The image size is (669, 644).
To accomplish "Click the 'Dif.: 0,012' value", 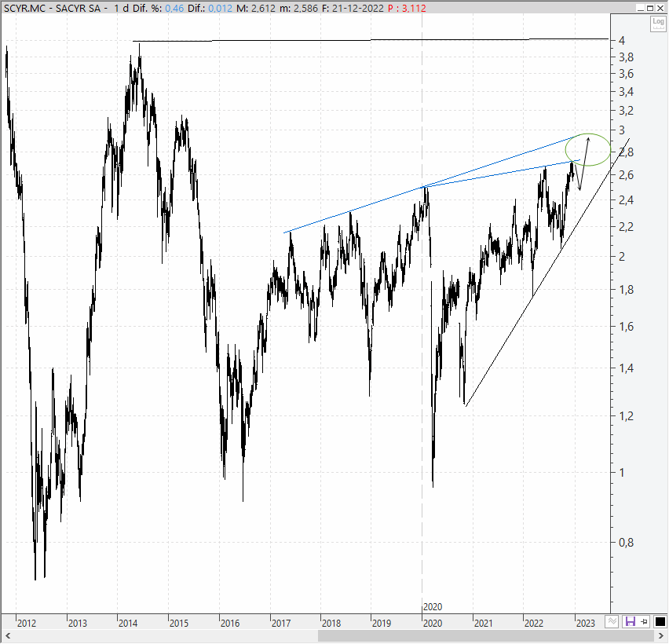I will point(210,8).
